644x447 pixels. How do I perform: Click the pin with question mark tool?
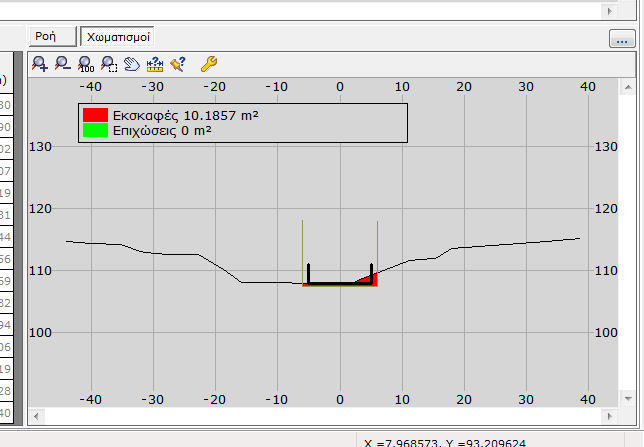point(178,64)
